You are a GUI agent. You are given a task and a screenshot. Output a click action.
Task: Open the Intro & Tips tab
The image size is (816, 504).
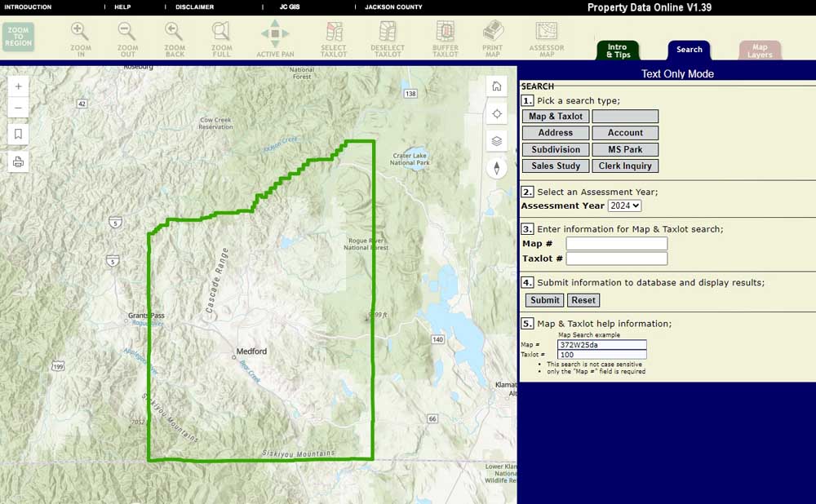tap(618, 51)
